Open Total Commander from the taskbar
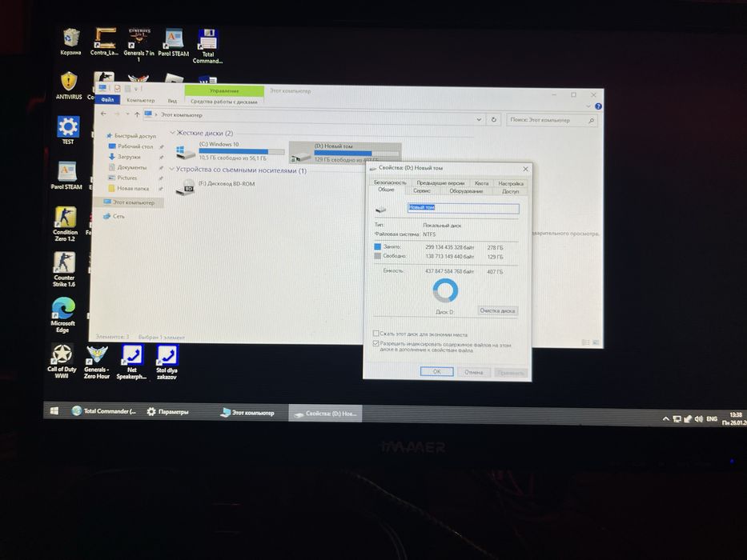 (103, 411)
